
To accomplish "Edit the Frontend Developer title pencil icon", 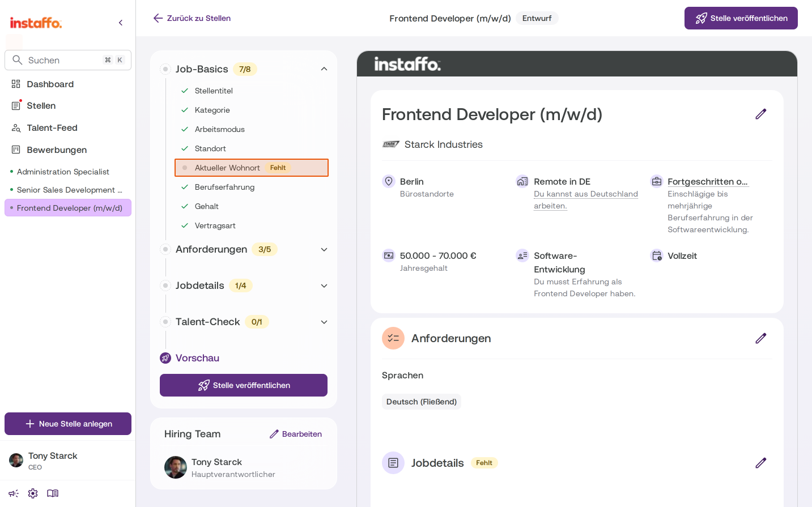I will click(761, 114).
